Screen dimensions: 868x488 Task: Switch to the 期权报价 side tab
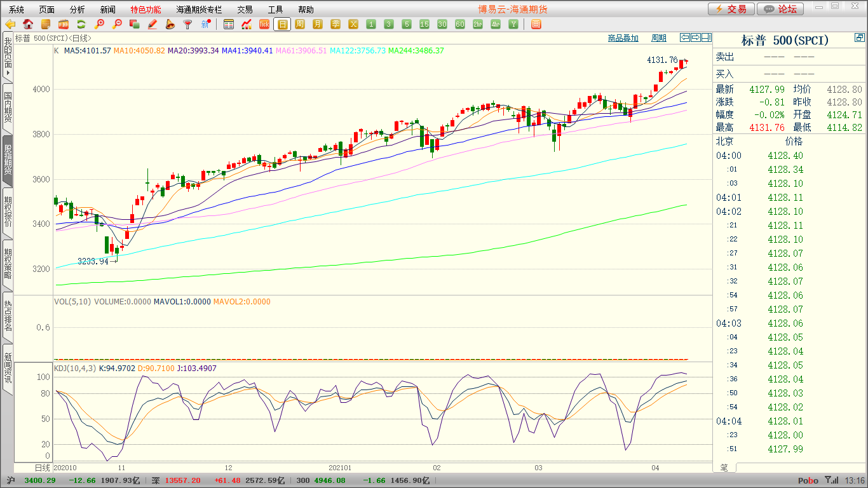tap(8, 213)
